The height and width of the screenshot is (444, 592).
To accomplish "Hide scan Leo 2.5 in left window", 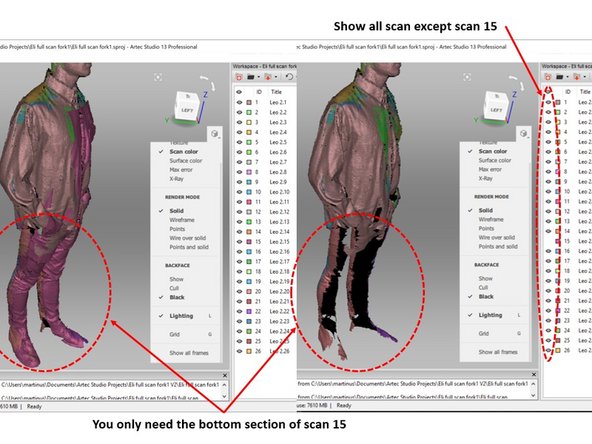I will (239, 142).
